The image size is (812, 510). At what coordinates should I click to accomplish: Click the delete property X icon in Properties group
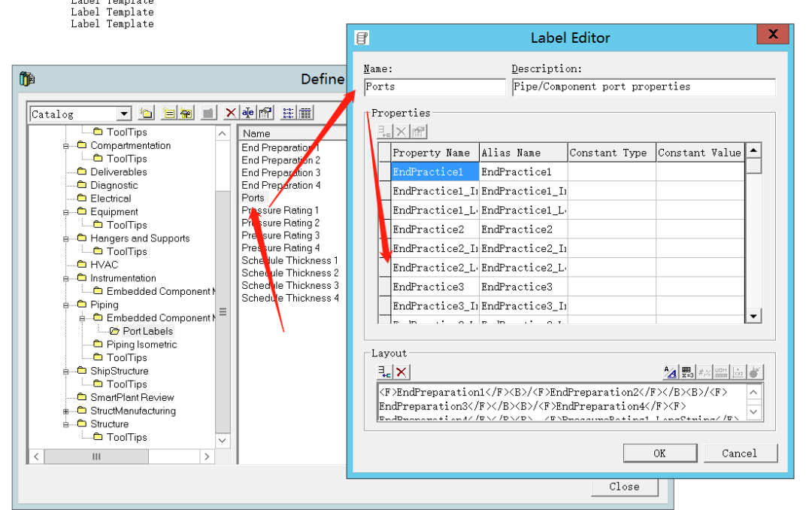(x=401, y=132)
